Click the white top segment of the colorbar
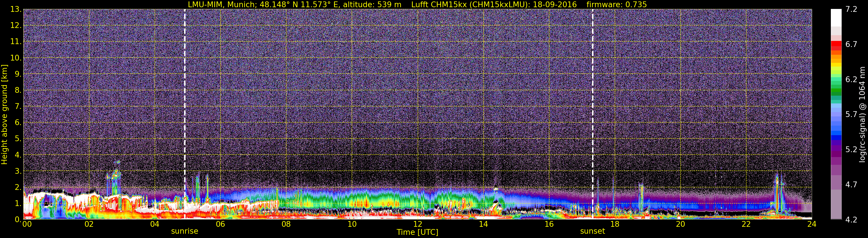Image resolution: width=868 pixels, height=238 pixels. [x=836, y=18]
